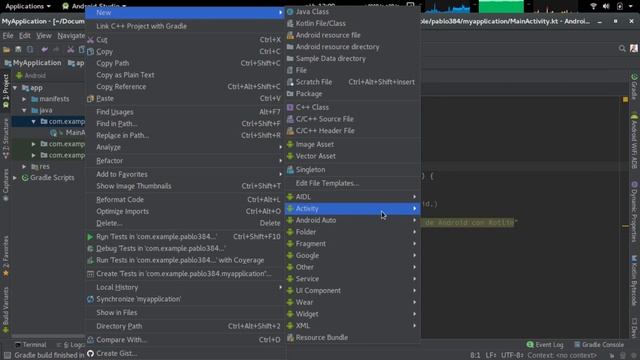The width and height of the screenshot is (640, 360).
Task: Expand the manifests folder node
Action: 24,99
